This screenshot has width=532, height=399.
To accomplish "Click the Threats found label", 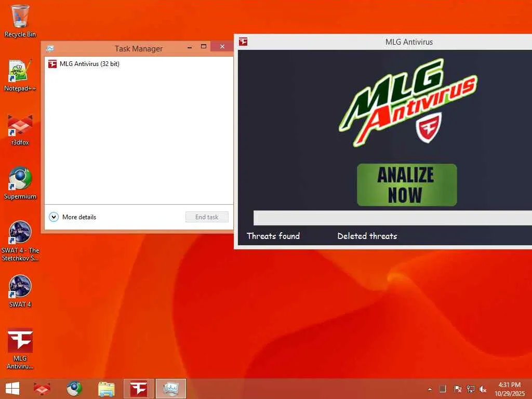I will click(x=273, y=236).
